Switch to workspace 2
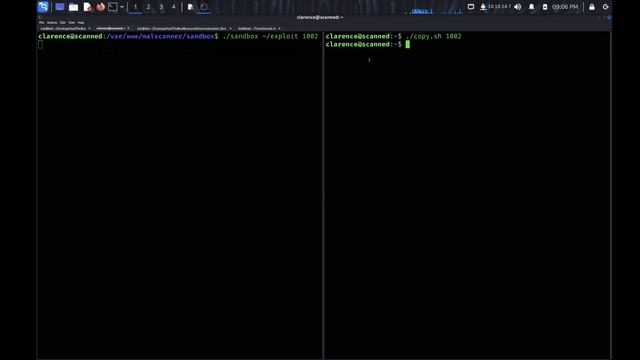640x360 pixels. point(148,7)
